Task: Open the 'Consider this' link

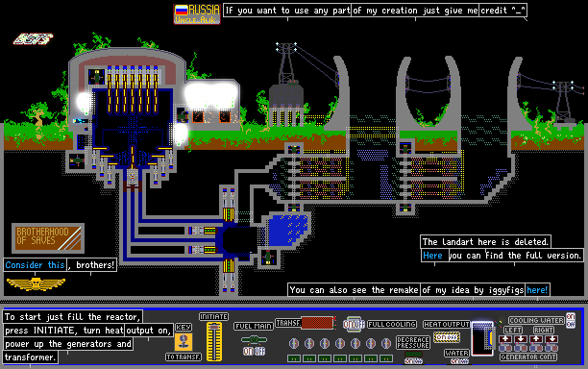Action: (36, 265)
